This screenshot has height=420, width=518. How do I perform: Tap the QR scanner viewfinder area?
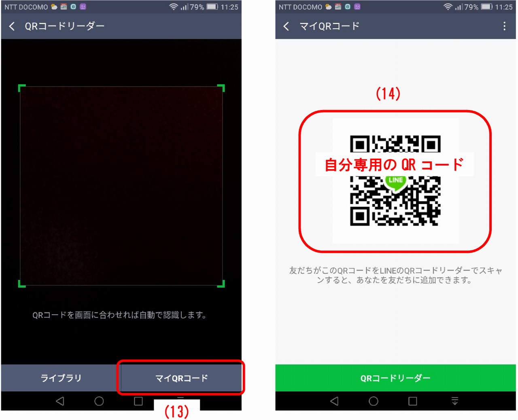(121, 186)
